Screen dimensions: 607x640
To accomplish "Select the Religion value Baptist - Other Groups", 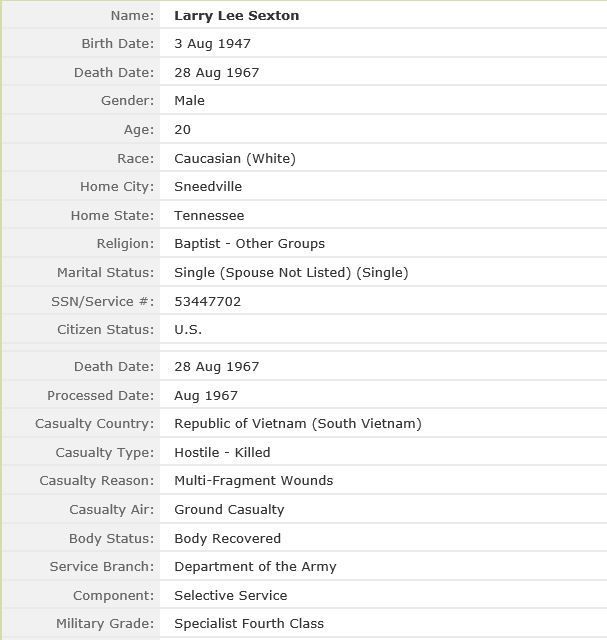I will (x=249, y=244).
